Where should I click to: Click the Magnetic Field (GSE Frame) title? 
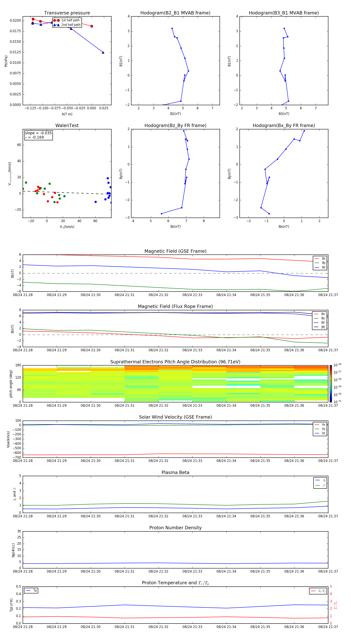[175, 251]
